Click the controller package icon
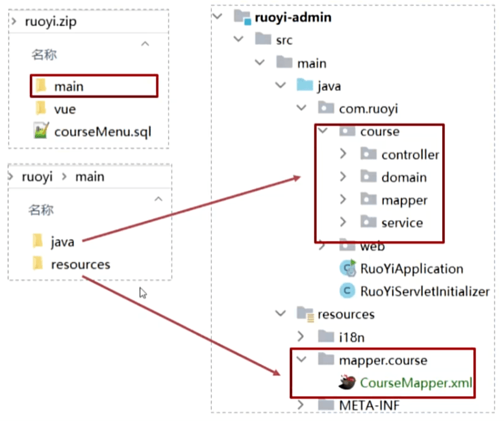The image size is (504, 421). (368, 154)
